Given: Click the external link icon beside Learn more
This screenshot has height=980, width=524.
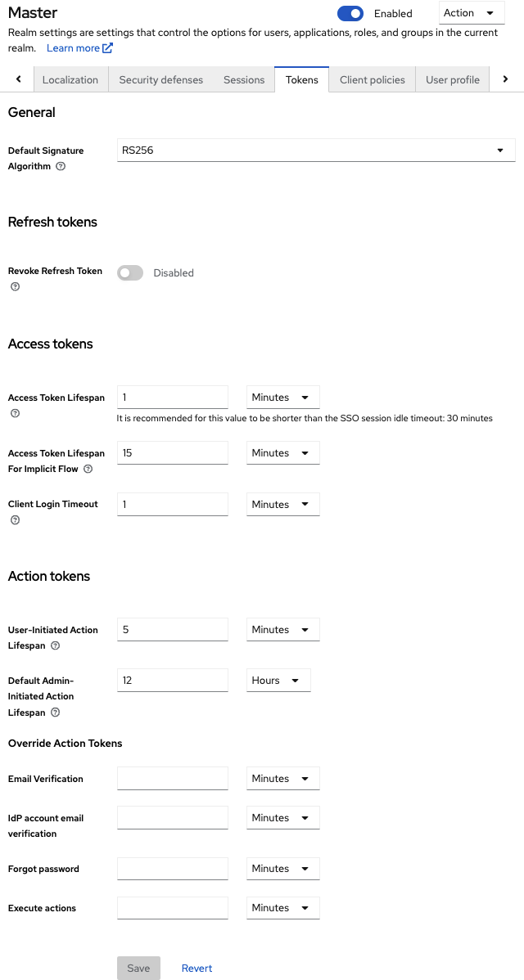Looking at the screenshot, I should pyautogui.click(x=107, y=47).
